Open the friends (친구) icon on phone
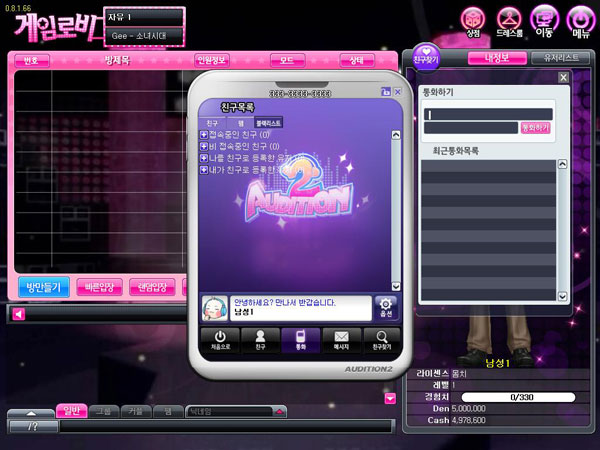The width and height of the screenshot is (600, 450). tap(259, 338)
